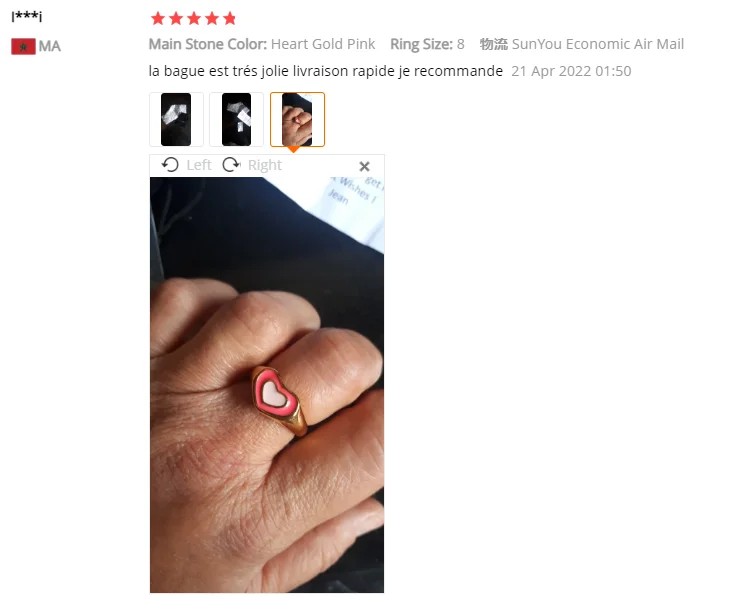Click the Heart Gold Pink stone color

323,44
